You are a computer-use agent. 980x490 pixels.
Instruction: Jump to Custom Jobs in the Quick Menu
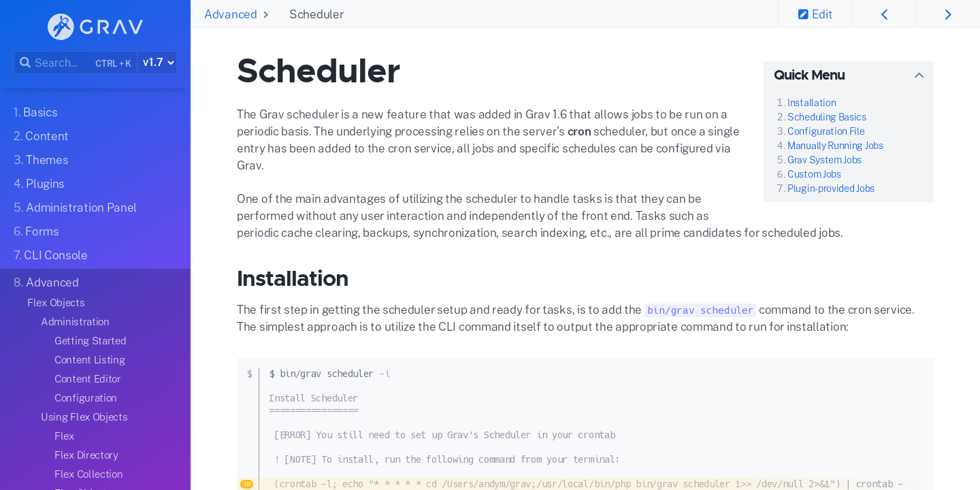coord(814,174)
